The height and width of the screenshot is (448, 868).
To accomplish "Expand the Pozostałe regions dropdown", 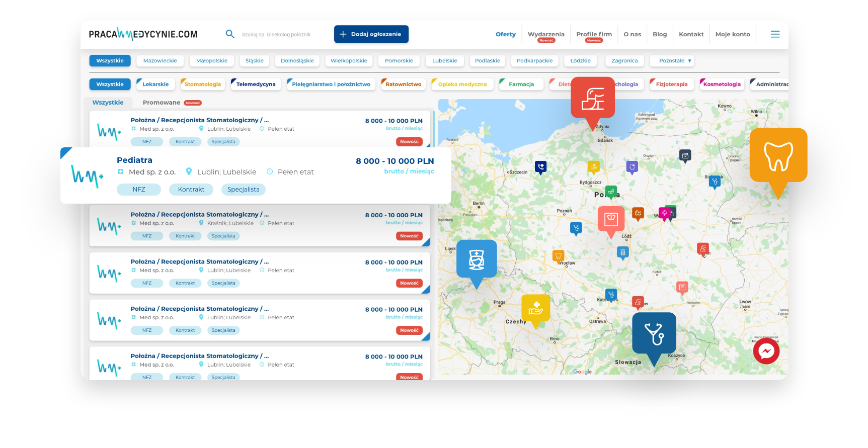I will point(672,61).
